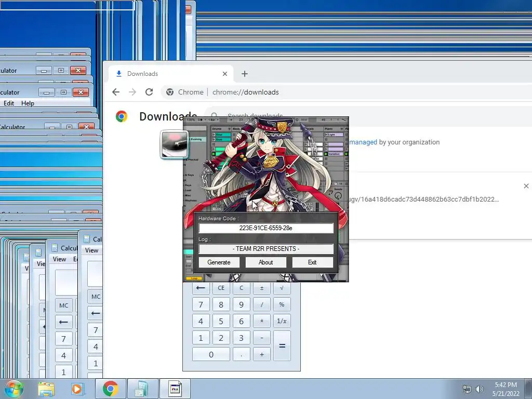This screenshot has height=399, width=532.
Task: Click the square root key on front calculator
Action: (282, 288)
